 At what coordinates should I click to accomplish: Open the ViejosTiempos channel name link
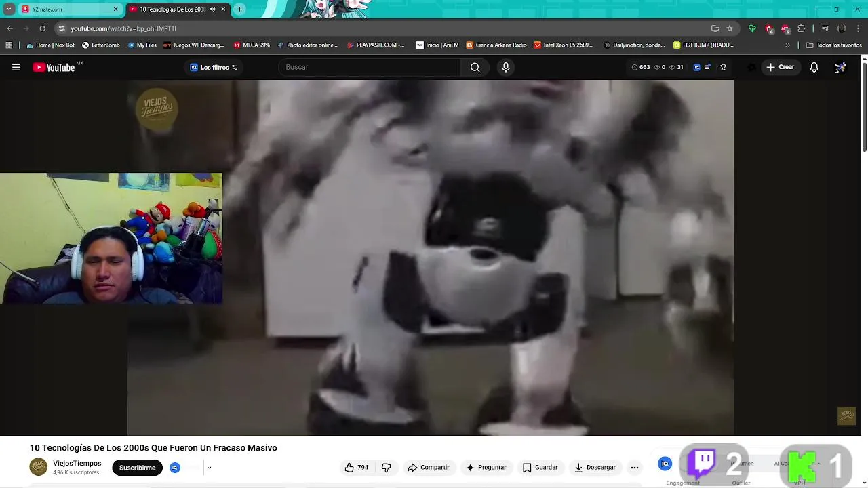pos(77,464)
